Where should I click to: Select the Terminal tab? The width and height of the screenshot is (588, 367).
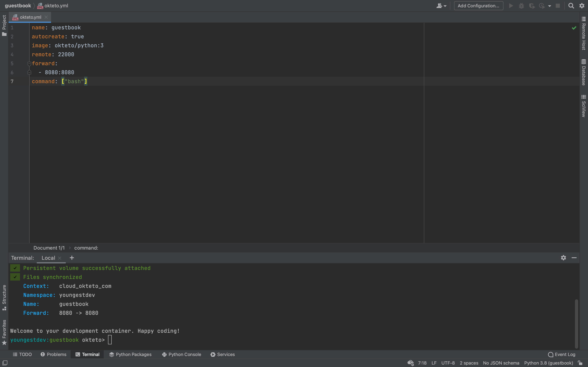tap(91, 354)
